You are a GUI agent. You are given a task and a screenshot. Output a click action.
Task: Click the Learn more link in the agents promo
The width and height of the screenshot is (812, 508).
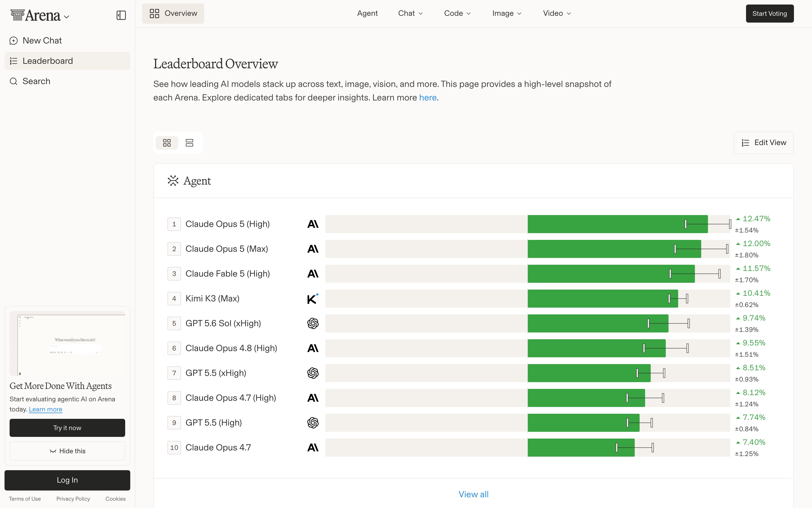[x=46, y=409]
